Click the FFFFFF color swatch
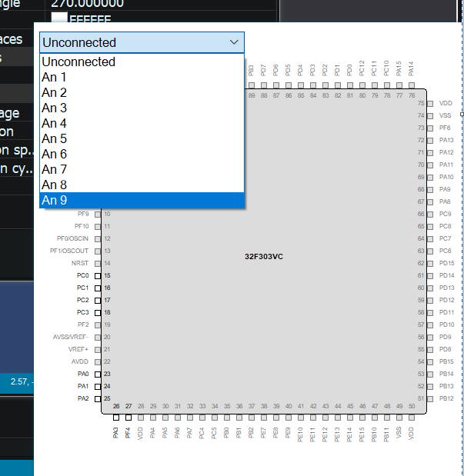Image resolution: width=464 pixels, height=476 pixels. 59,18
